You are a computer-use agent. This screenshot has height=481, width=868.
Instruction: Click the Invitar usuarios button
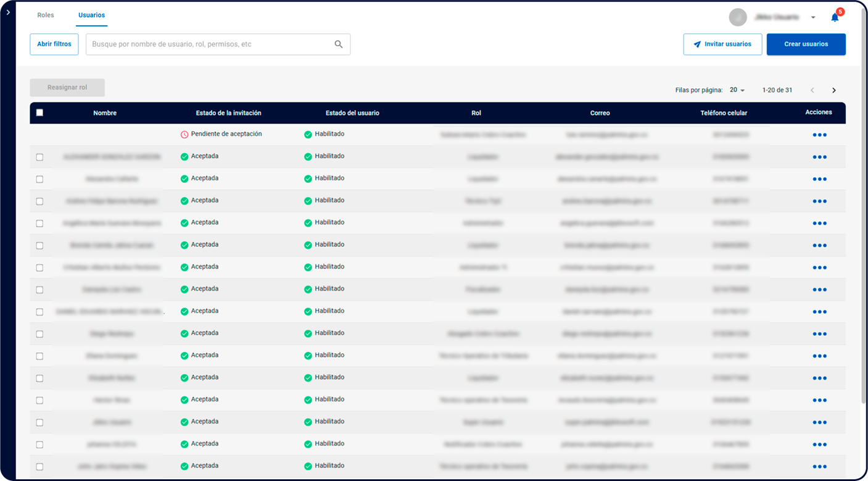point(722,44)
